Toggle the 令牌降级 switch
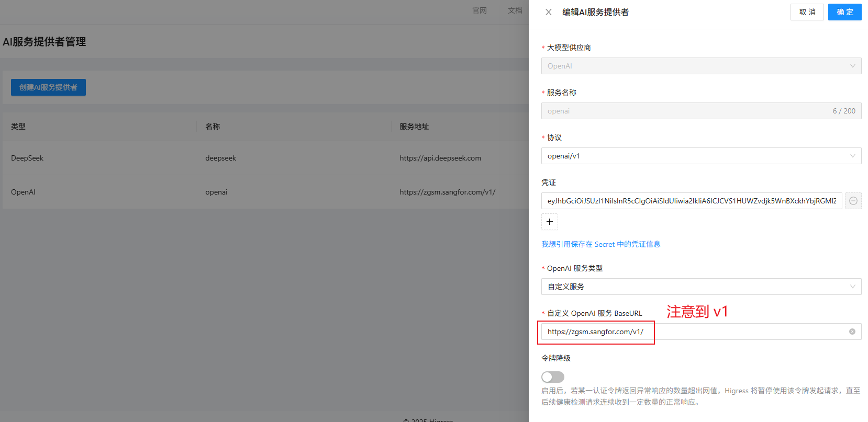 point(552,377)
